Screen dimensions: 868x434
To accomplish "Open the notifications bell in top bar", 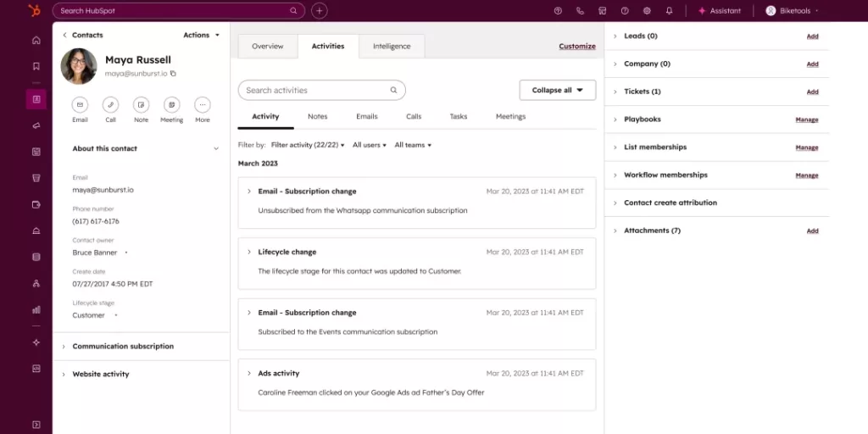I will click(x=669, y=11).
